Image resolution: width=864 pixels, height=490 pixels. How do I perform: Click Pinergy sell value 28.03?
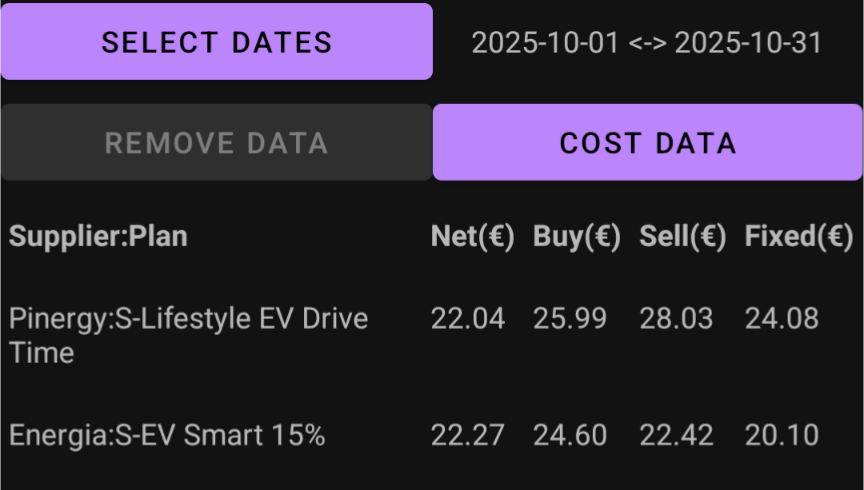pos(676,319)
